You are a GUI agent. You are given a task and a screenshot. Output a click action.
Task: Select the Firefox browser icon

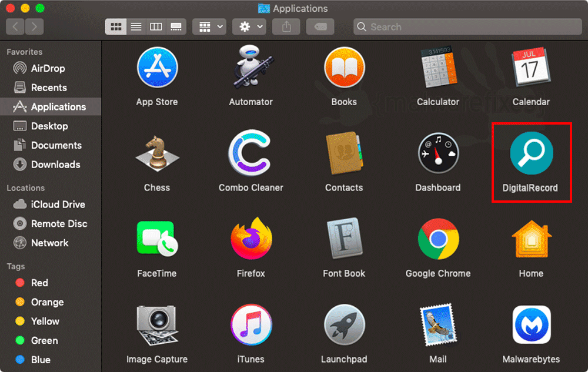pos(251,239)
